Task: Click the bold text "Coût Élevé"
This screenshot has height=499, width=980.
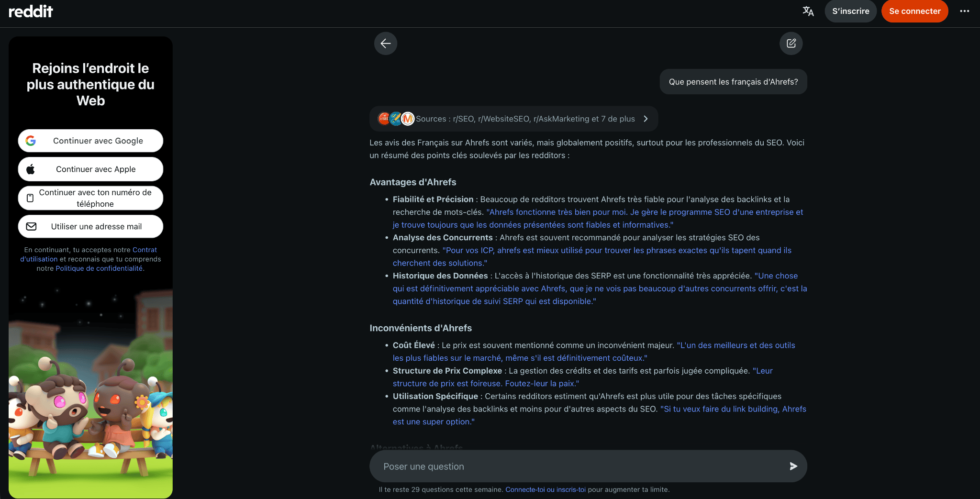Action: tap(414, 345)
